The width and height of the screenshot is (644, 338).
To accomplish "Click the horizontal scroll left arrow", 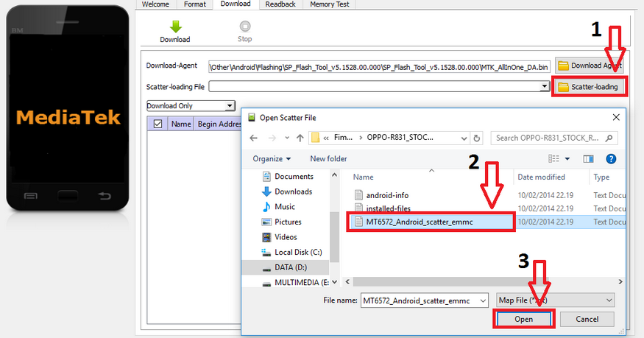I will pyautogui.click(x=347, y=282).
